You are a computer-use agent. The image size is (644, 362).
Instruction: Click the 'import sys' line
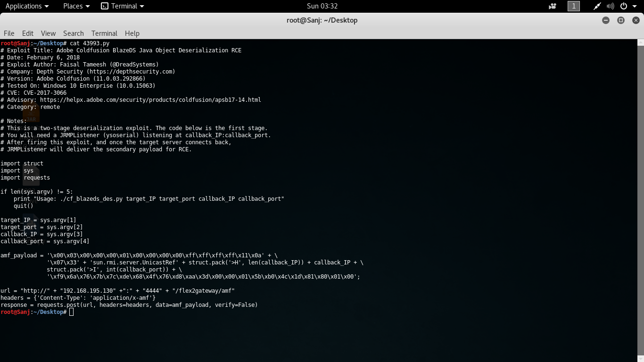[17, 171]
